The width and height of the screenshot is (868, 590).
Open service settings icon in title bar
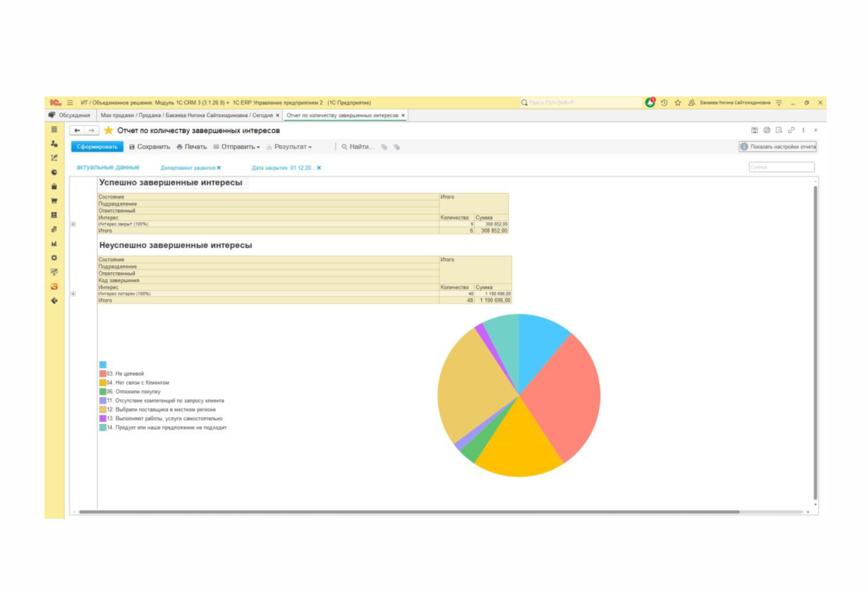[x=779, y=102]
